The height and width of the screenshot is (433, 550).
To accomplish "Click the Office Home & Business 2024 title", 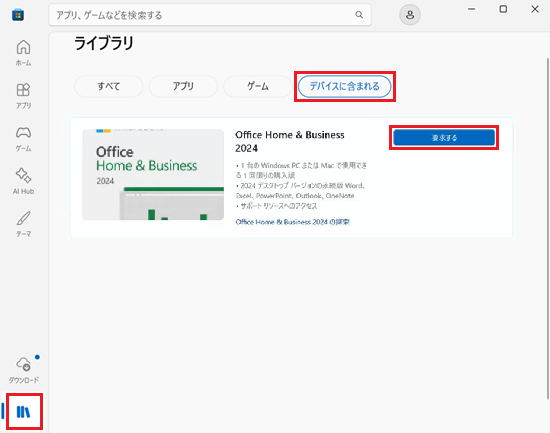I will click(x=290, y=141).
